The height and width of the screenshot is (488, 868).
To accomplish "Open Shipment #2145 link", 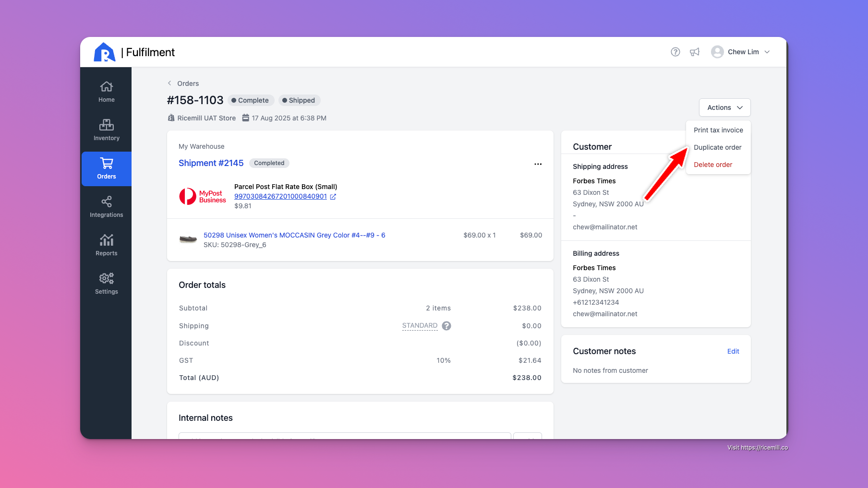I will (x=211, y=163).
